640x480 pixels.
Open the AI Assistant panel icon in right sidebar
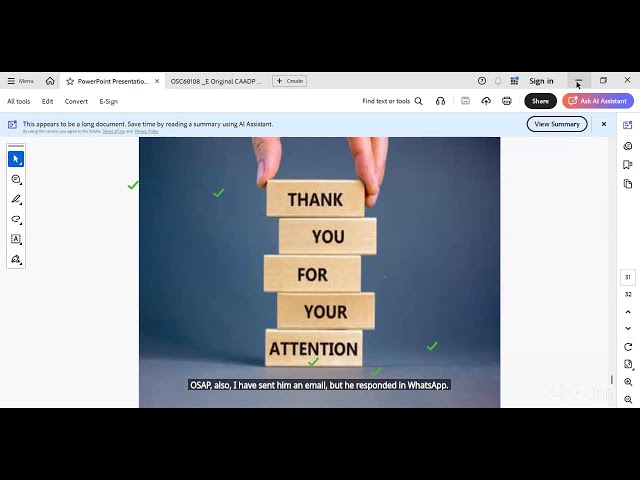[x=628, y=125]
